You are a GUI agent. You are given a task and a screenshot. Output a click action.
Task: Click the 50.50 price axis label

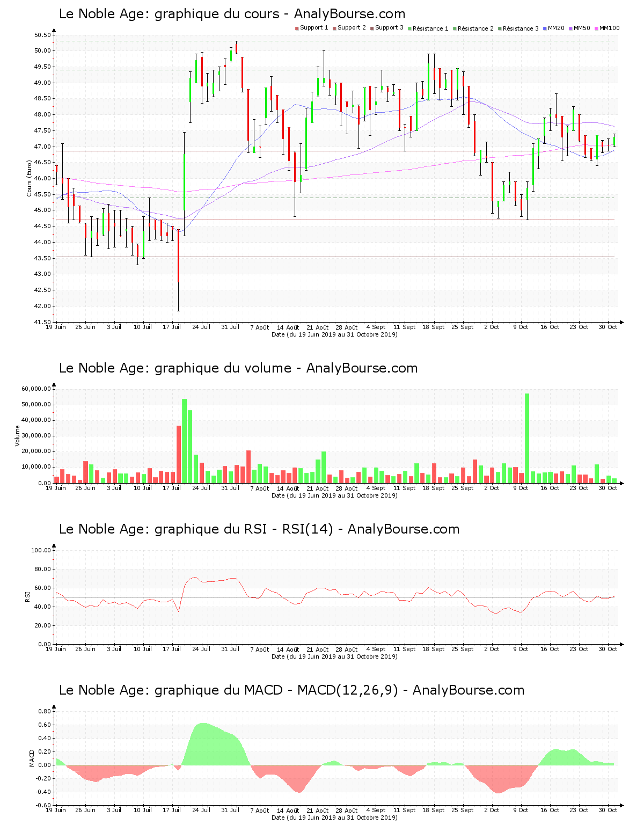click(x=42, y=35)
